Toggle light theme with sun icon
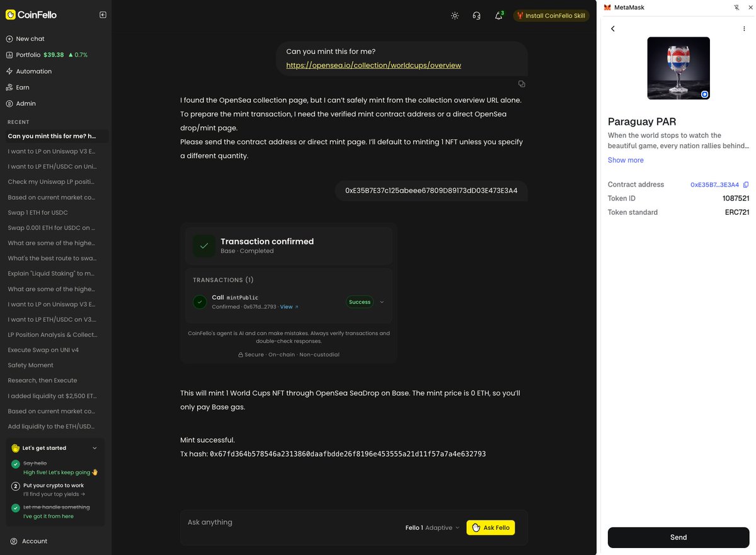 click(455, 16)
